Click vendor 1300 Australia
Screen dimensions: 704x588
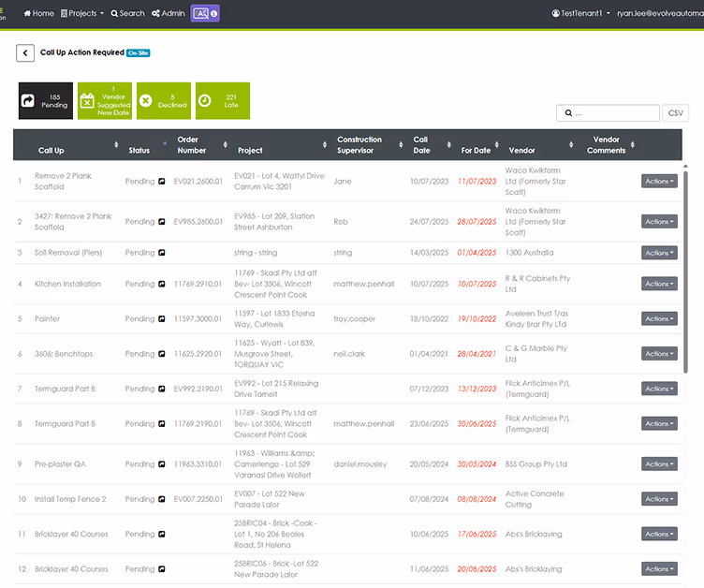529,253
